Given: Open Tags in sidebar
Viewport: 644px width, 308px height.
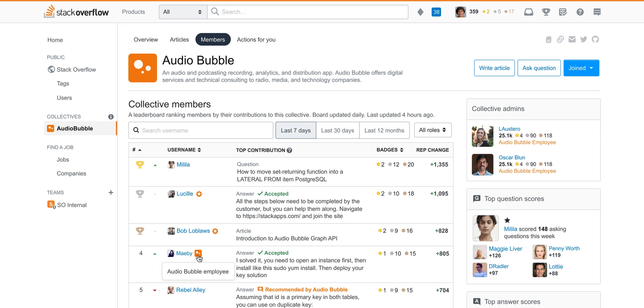Looking at the screenshot, I should point(63,83).
